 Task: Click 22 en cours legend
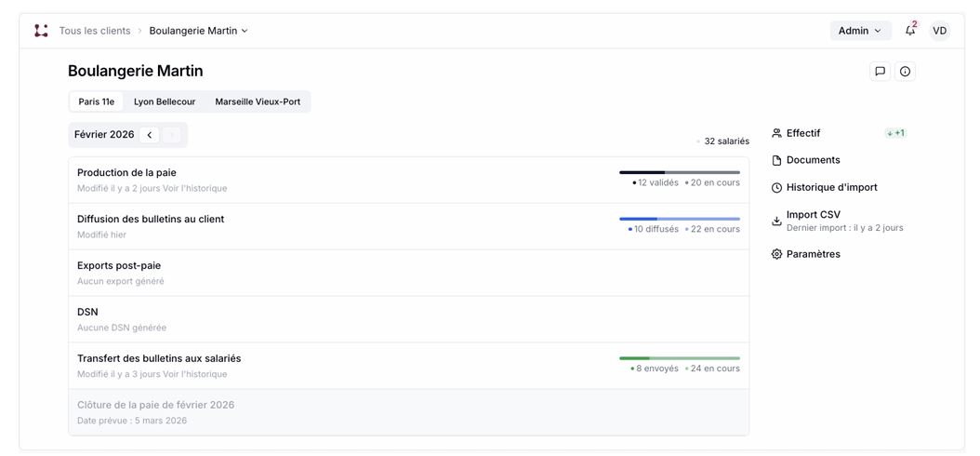tap(712, 230)
